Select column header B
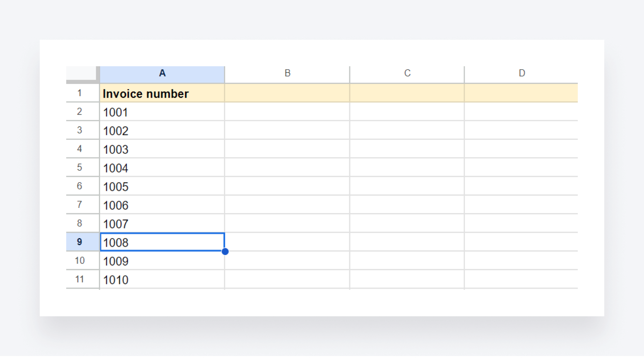Image resolution: width=644 pixels, height=361 pixels. click(x=287, y=73)
